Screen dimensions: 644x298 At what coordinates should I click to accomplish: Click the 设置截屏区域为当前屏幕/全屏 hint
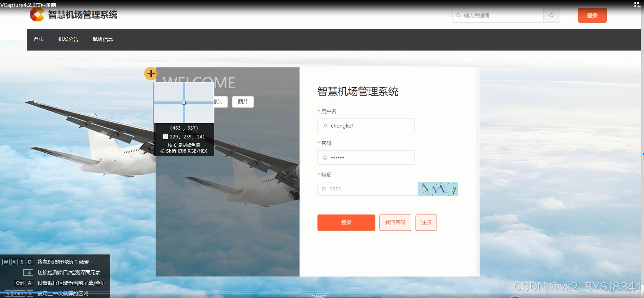[71, 283]
